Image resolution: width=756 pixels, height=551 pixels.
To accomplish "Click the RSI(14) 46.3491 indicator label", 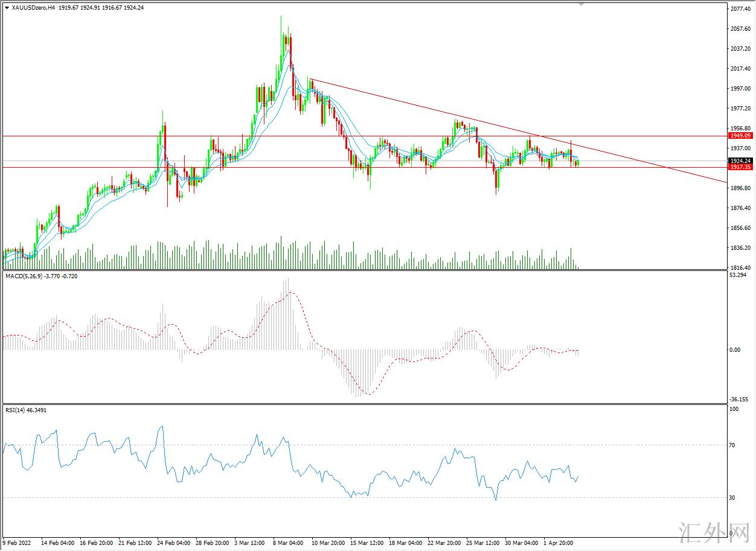I will [x=26, y=410].
